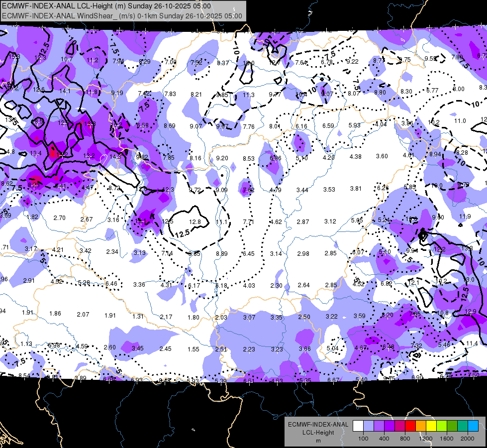
Task: Click the wind shear value '3.53'
Action: pyautogui.click(x=329, y=189)
